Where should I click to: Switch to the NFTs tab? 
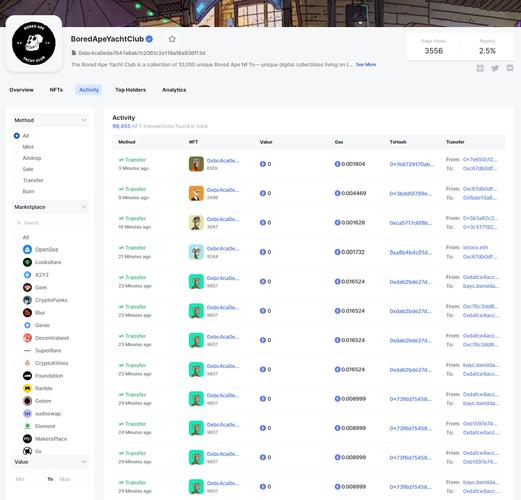[x=56, y=90]
